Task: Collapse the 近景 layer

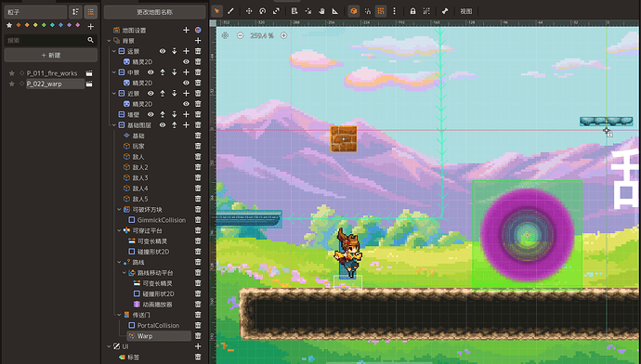Action: click(114, 93)
